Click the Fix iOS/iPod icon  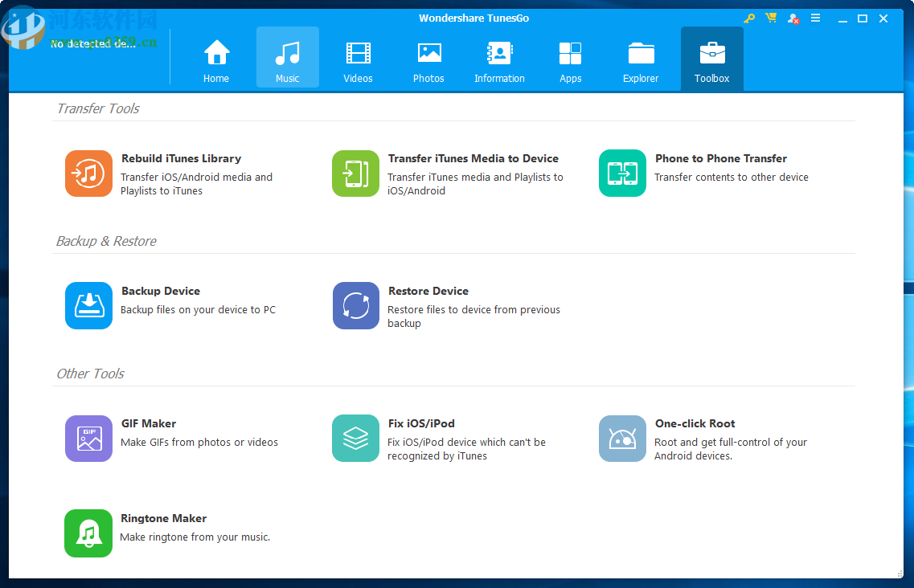[355, 439]
